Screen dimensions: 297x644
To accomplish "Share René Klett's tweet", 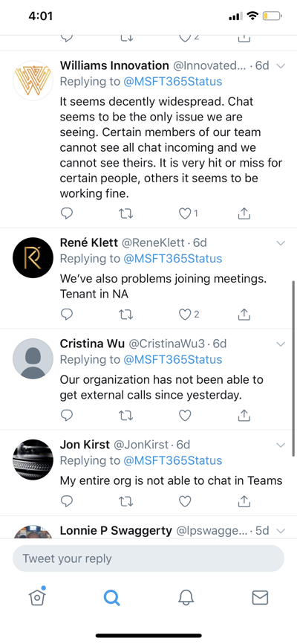I will pyautogui.click(x=244, y=315).
